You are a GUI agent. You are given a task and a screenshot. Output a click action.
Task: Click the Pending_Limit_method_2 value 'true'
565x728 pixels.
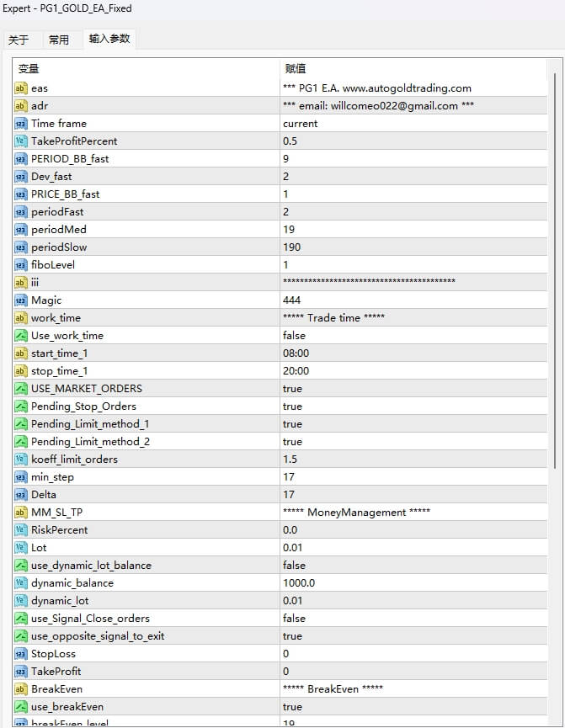coord(292,442)
